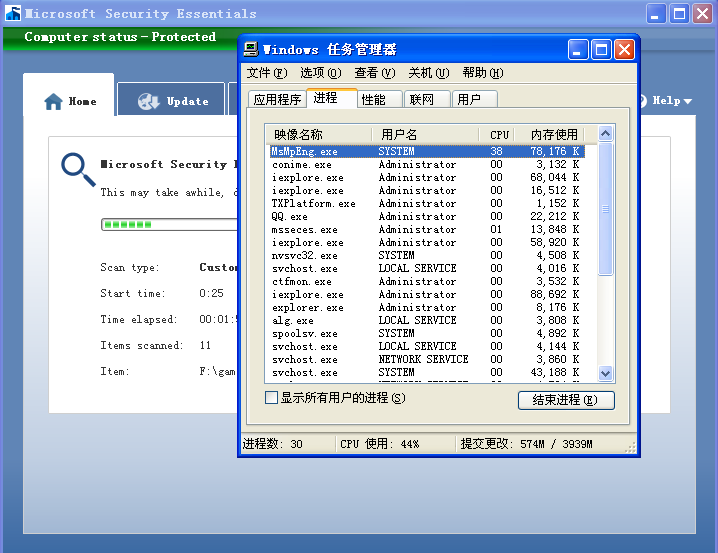Click the Task Manager resize grip corner
This screenshot has width=718, height=553.
(631, 447)
